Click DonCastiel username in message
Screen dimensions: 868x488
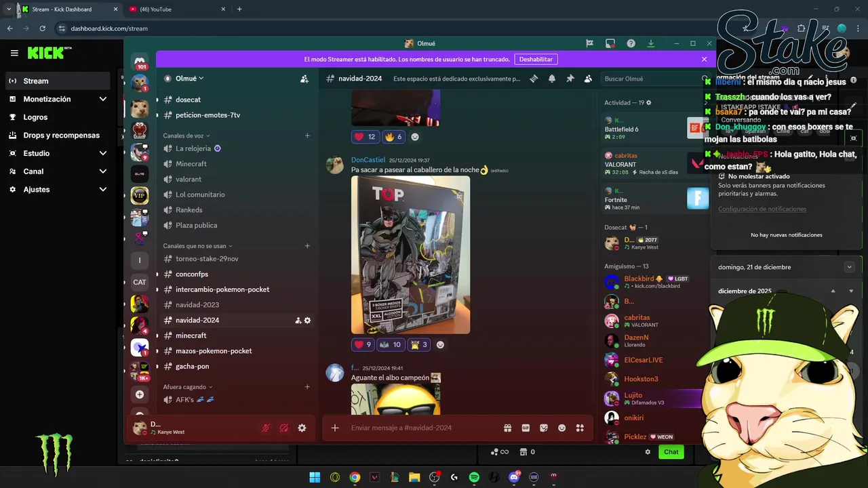click(368, 160)
